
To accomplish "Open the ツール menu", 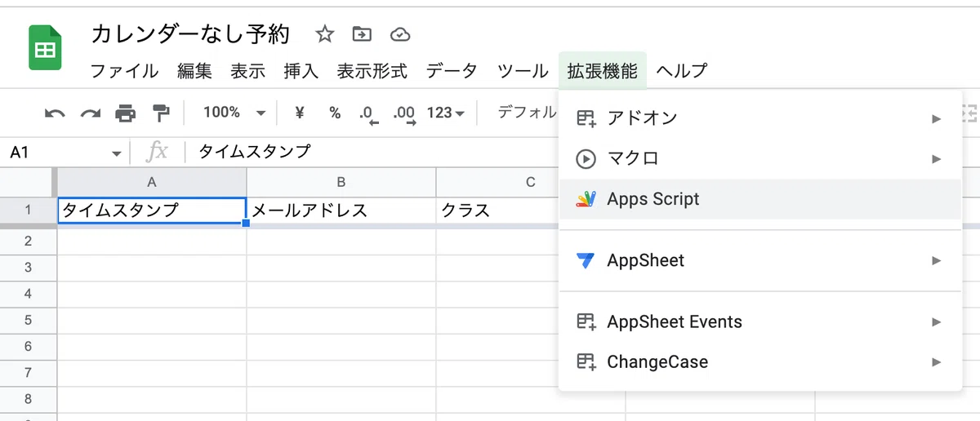I will 523,71.
